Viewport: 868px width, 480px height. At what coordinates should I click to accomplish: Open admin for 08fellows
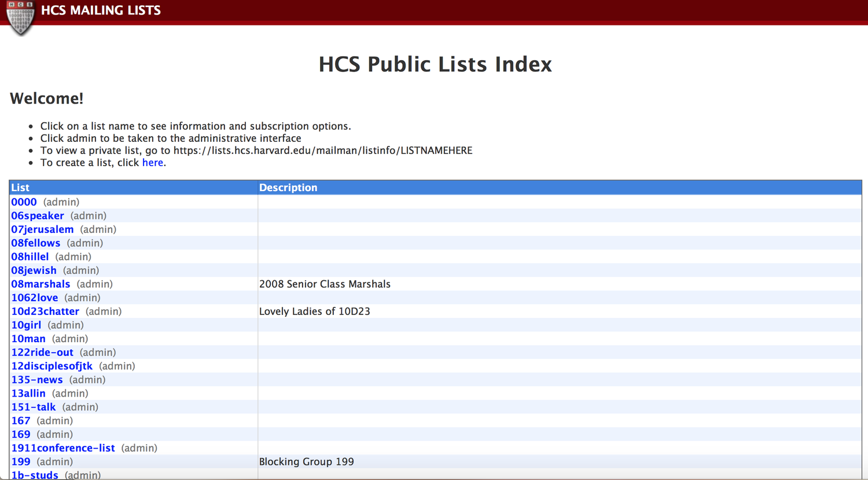(x=84, y=243)
